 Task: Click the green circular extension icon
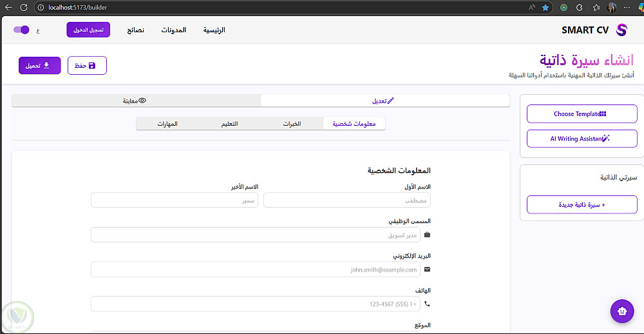tap(564, 7)
